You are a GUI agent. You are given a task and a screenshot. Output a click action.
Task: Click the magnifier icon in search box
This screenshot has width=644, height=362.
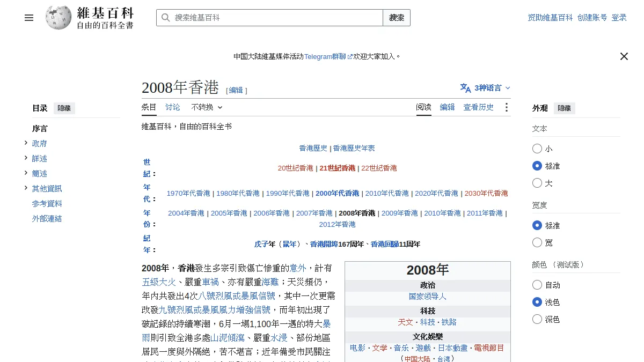coord(165,18)
